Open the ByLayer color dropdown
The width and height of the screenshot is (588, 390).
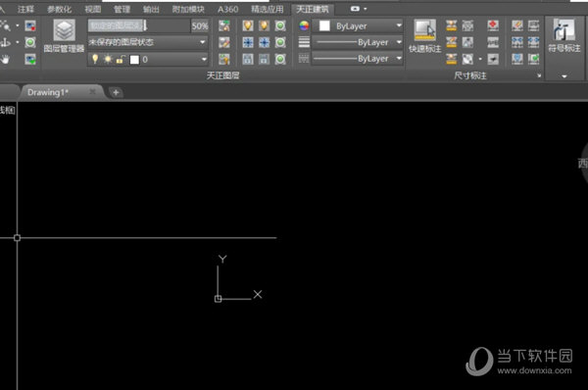[x=399, y=25]
